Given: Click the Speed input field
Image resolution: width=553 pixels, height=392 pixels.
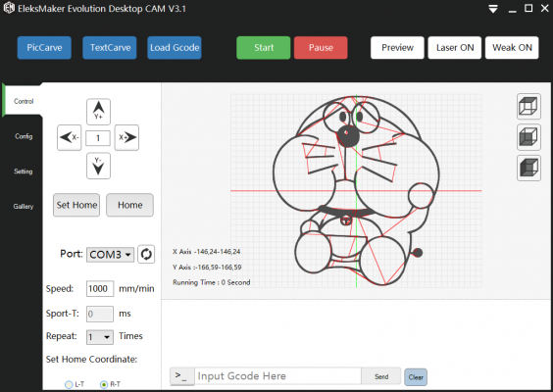Looking at the screenshot, I should coord(100,289).
